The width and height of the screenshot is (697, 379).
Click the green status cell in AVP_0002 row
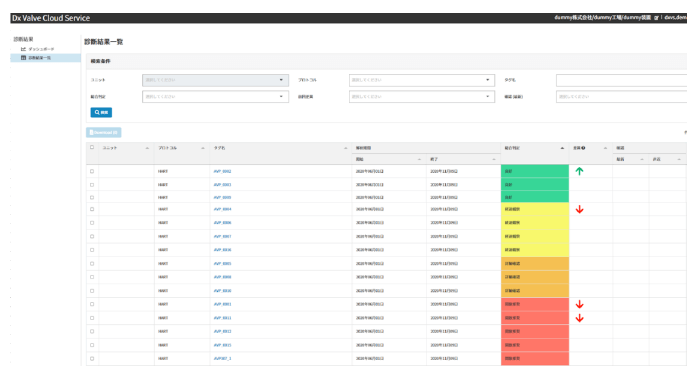pos(535,171)
